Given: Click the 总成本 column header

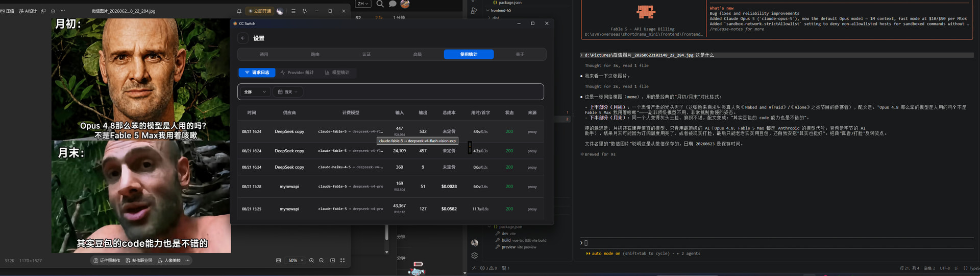Looking at the screenshot, I should [449, 112].
